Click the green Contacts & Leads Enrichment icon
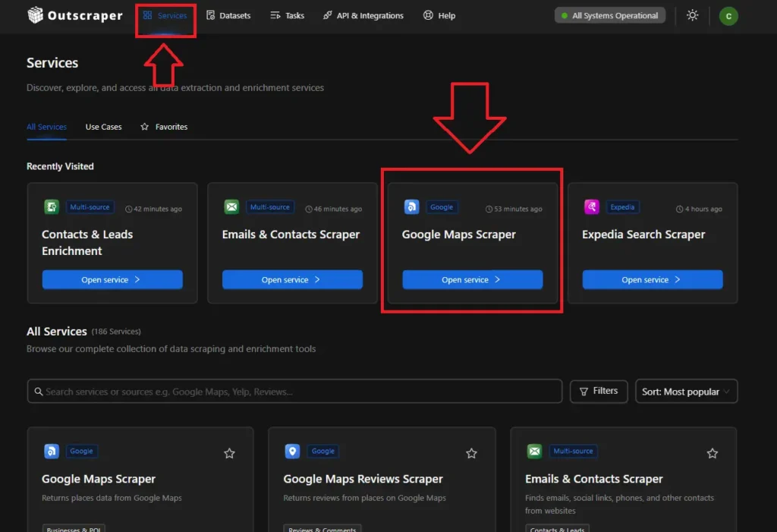Image resolution: width=777 pixels, height=532 pixels. (51, 206)
